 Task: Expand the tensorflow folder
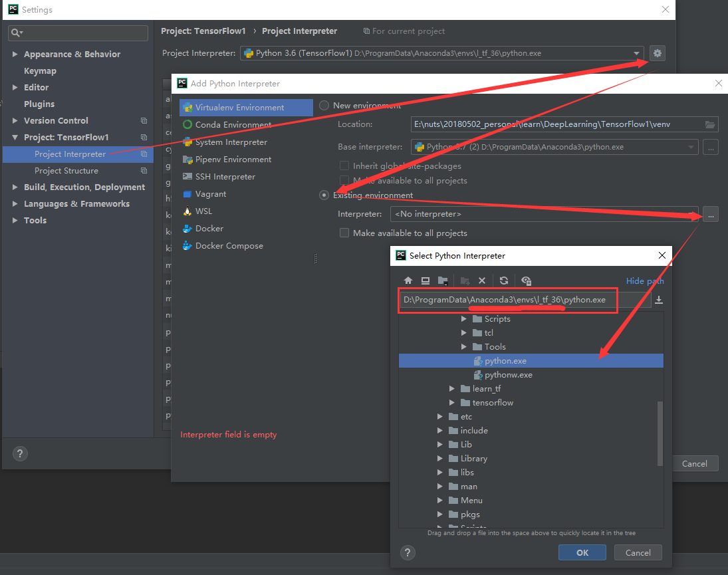(x=451, y=402)
